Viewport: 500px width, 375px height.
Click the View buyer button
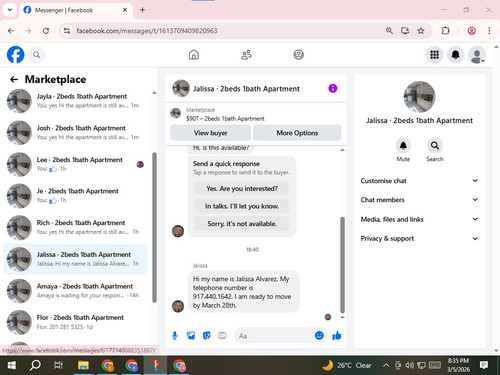(210, 133)
